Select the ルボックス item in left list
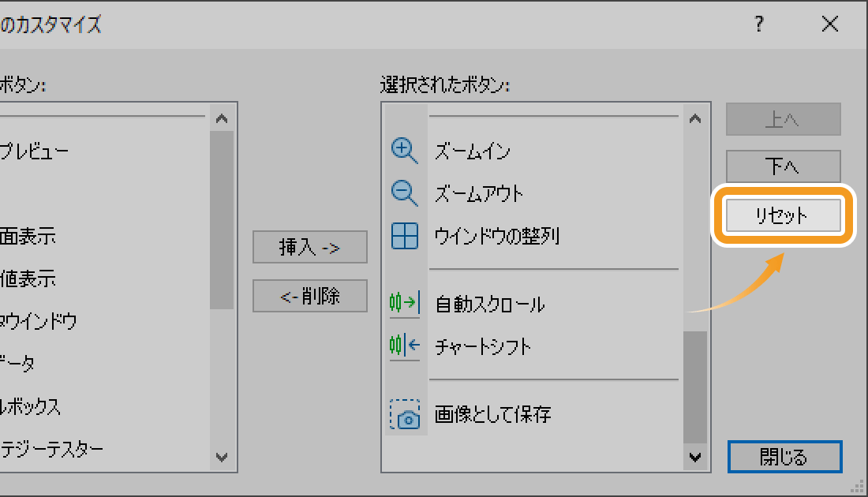 [x=31, y=407]
